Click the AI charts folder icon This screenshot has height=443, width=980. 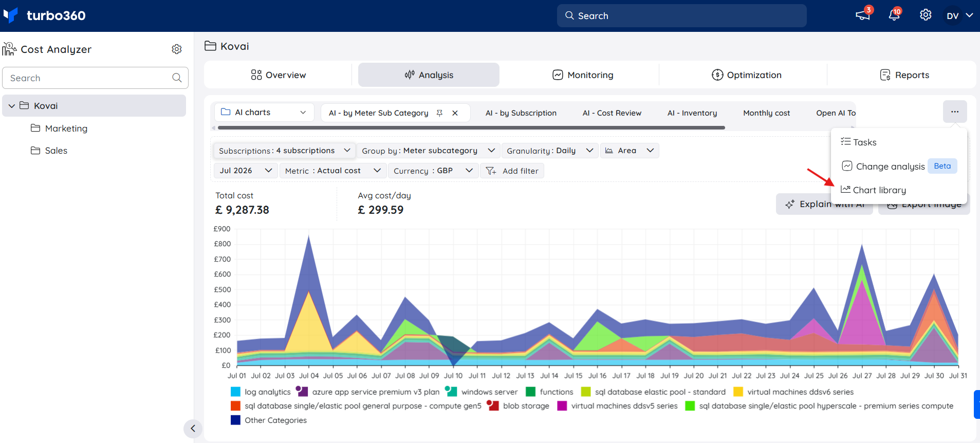pos(226,112)
